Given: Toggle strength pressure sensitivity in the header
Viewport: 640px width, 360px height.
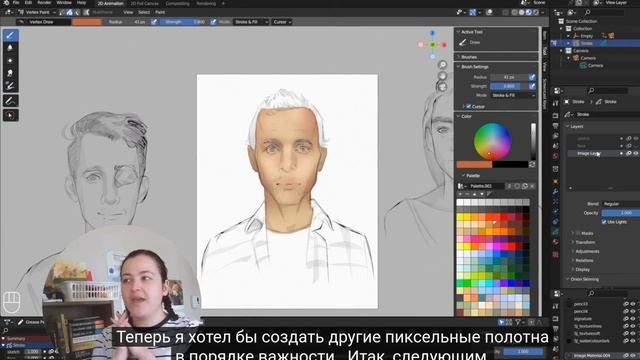Looking at the screenshot, I should pos(213,22).
